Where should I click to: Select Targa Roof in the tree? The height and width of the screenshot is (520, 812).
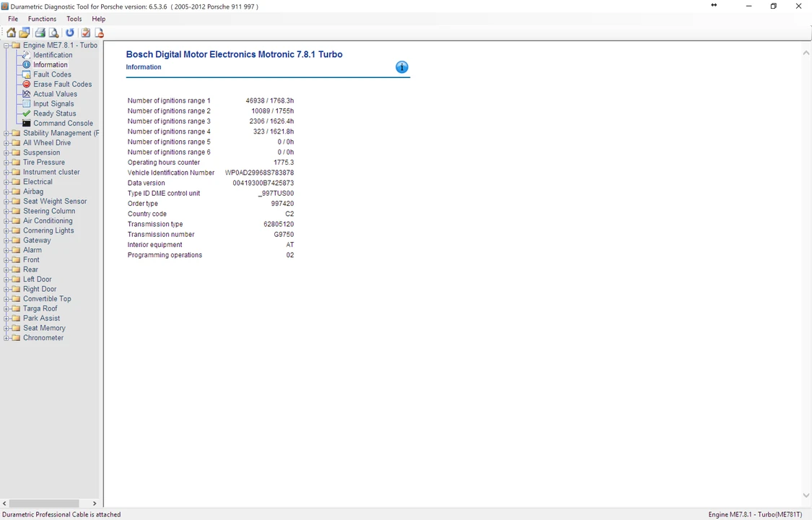[x=40, y=308]
